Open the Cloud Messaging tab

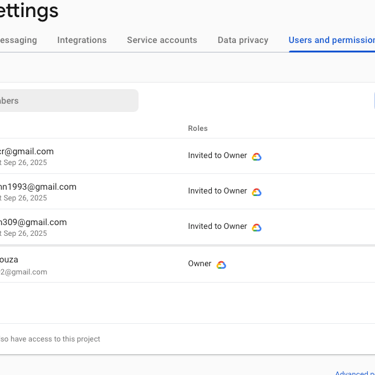point(18,40)
